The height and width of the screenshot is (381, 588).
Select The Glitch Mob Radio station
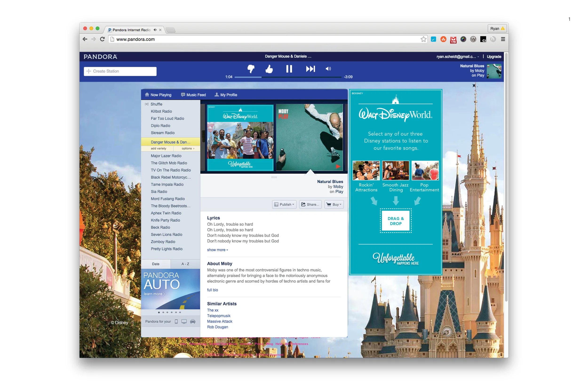169,163
